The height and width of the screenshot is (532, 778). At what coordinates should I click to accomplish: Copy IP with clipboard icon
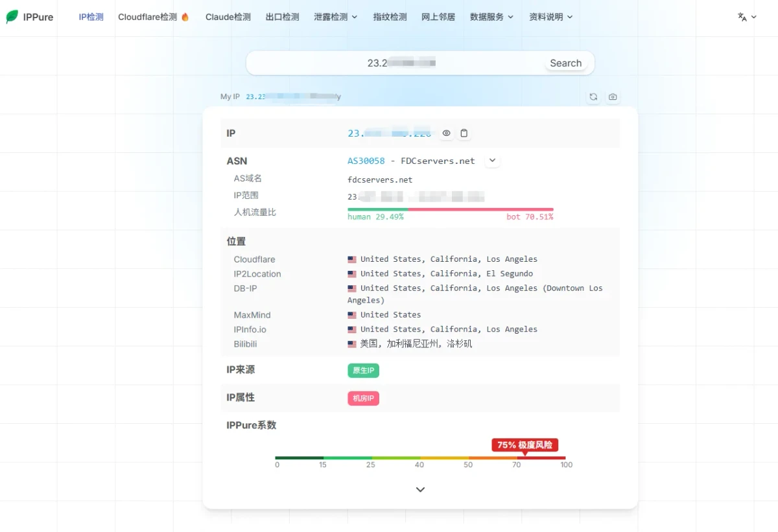tap(464, 133)
